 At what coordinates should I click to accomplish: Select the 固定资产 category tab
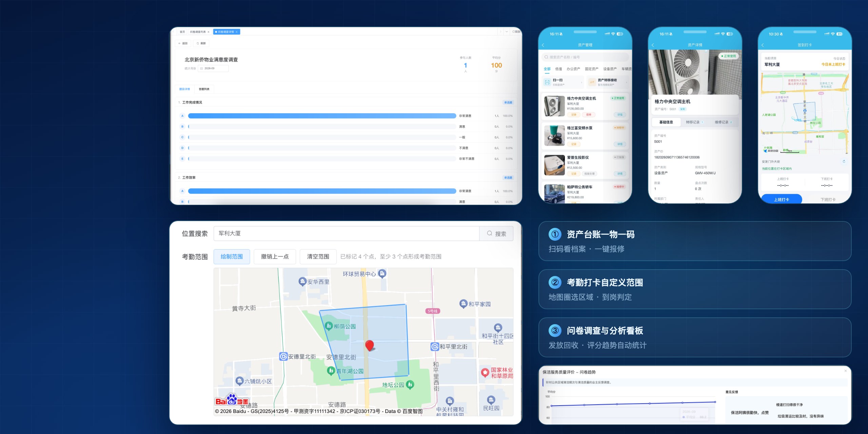[592, 69]
